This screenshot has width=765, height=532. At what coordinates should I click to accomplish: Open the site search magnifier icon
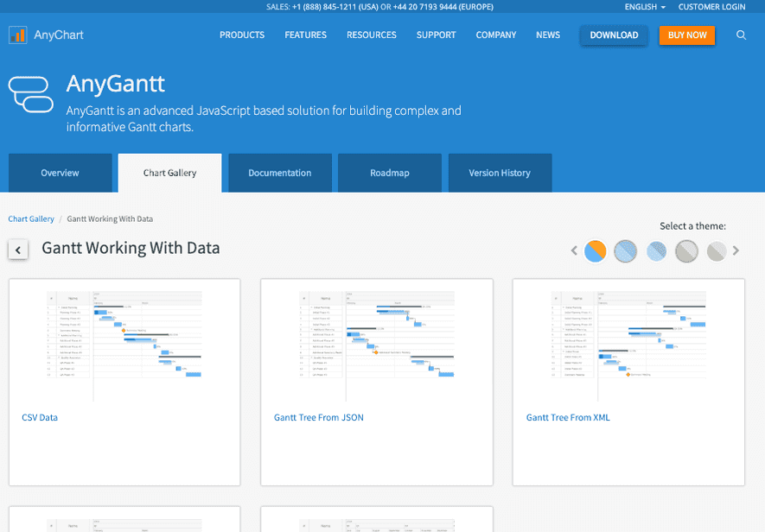tap(741, 35)
